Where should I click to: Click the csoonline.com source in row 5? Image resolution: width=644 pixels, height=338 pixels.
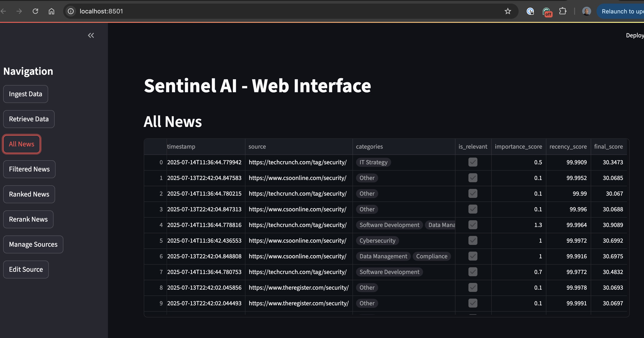click(299, 240)
